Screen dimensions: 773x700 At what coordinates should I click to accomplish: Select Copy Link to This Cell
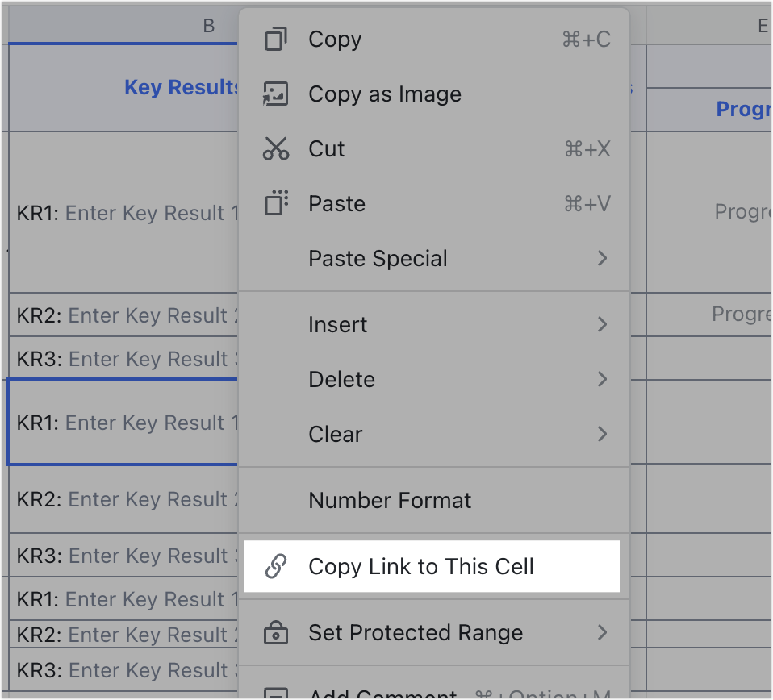(420, 566)
